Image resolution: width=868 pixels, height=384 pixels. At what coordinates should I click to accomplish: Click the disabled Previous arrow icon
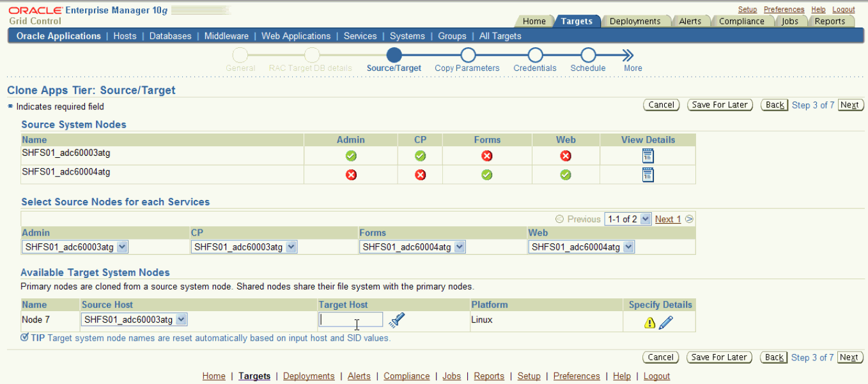(x=560, y=219)
